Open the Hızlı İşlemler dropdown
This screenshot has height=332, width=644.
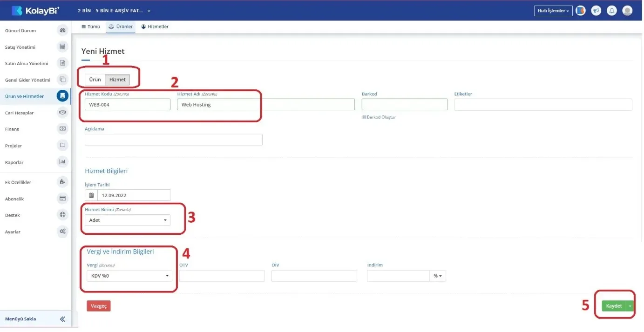tap(553, 11)
